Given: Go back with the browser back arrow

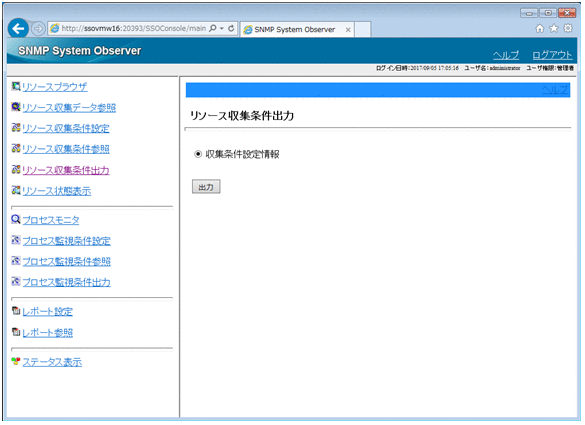Looking at the screenshot, I should coord(18,28).
